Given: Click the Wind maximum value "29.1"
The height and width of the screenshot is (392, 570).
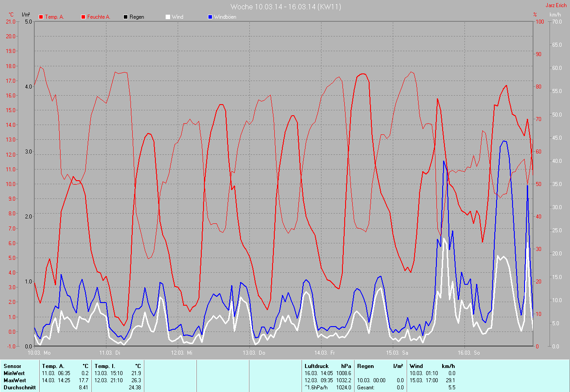Looking at the screenshot, I should (450, 380).
